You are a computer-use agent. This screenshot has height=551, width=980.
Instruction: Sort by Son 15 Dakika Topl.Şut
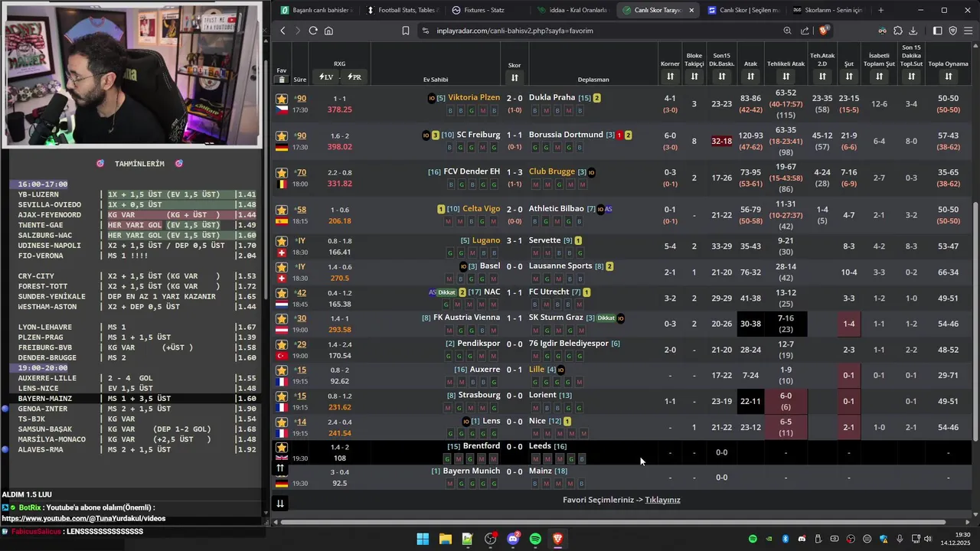(x=911, y=77)
